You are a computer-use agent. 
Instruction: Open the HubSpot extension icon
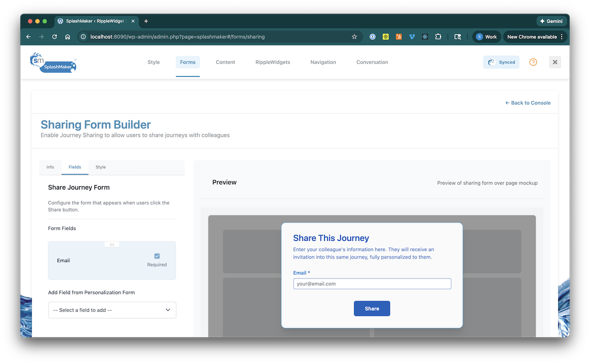click(399, 37)
